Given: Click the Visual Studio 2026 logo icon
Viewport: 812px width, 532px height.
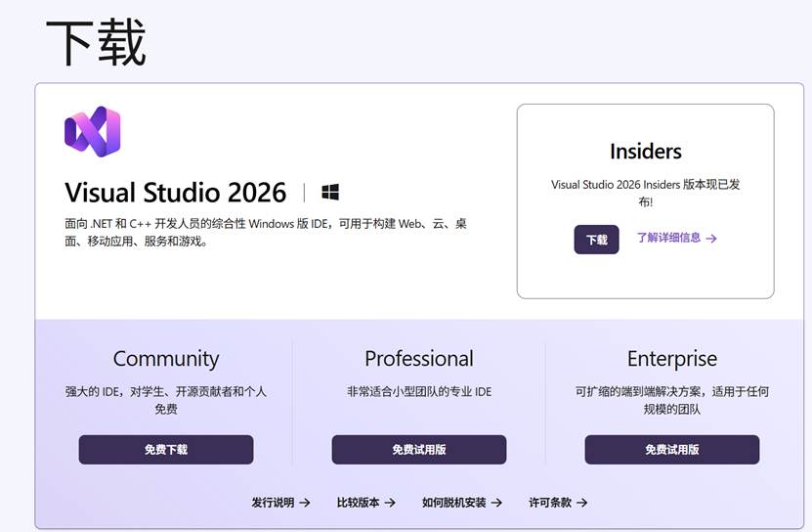Looking at the screenshot, I should 93,131.
